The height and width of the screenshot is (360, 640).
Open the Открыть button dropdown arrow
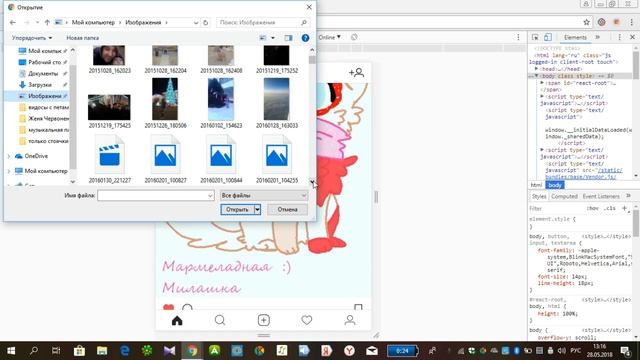(257, 209)
